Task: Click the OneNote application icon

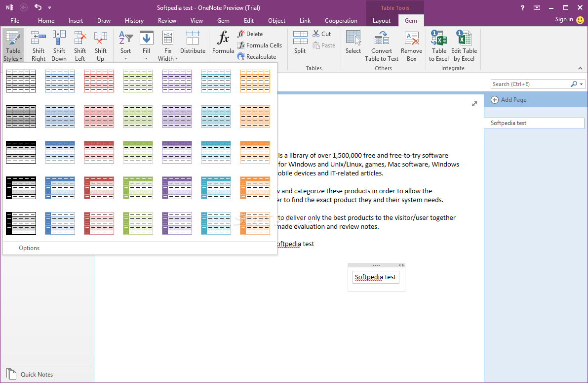Action: 9,7
